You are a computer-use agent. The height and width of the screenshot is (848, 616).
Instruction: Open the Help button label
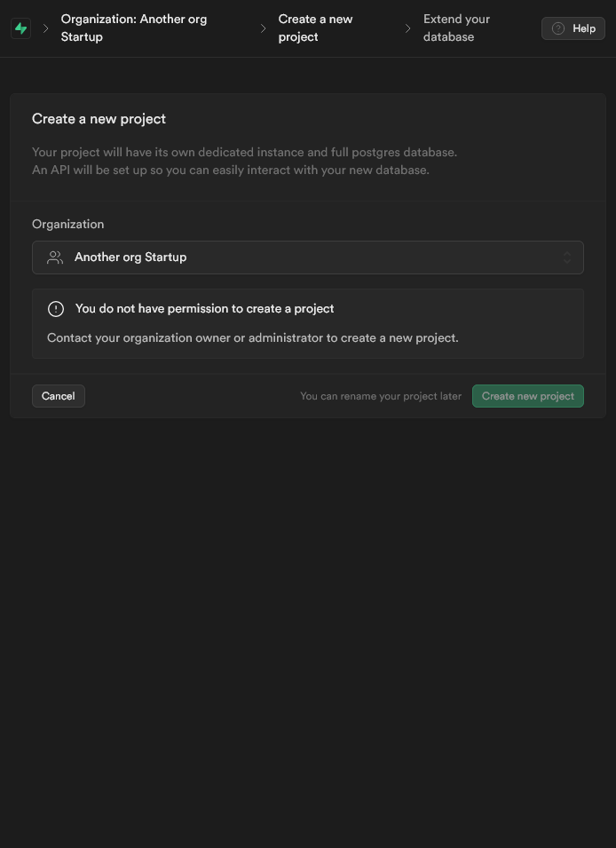[584, 28]
